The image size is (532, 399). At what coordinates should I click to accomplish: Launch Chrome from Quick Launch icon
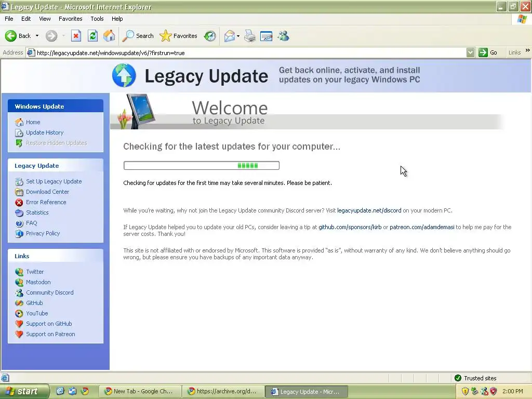pyautogui.click(x=85, y=391)
